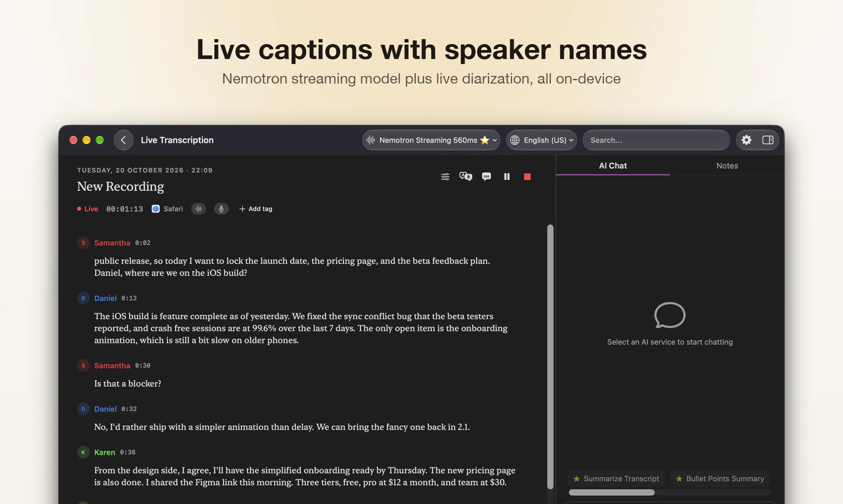The image size is (843, 504).
Task: Click Samantha's avatar at 0:30
Action: 83,365
